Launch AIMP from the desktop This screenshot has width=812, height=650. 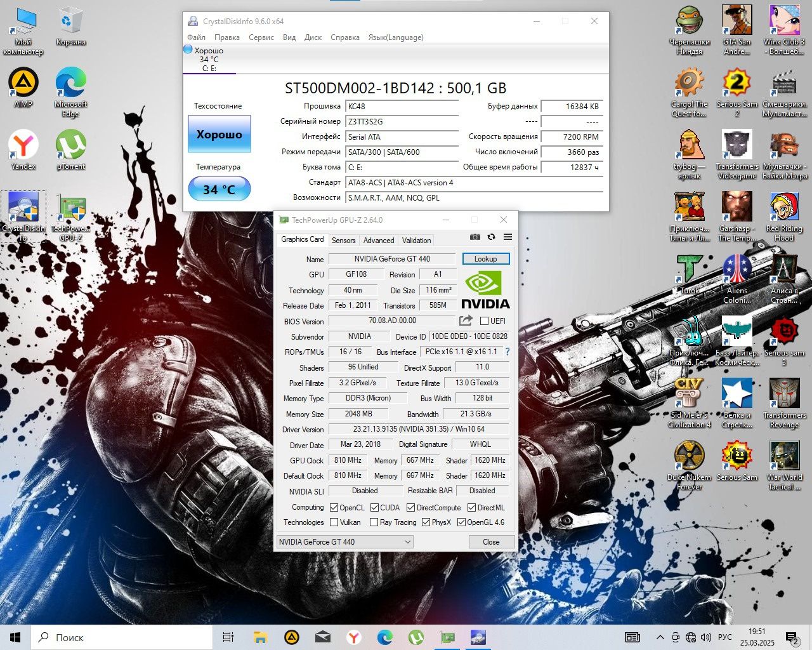pos(23,89)
